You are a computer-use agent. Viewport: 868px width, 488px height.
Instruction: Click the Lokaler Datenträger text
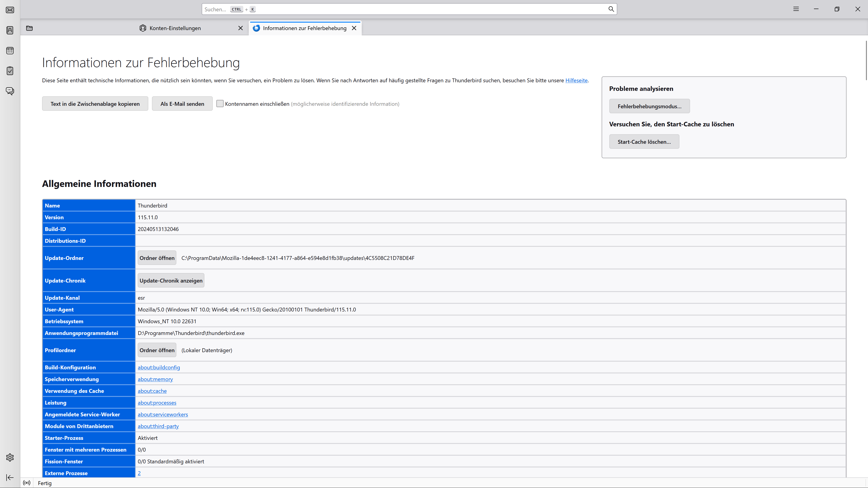(x=207, y=350)
